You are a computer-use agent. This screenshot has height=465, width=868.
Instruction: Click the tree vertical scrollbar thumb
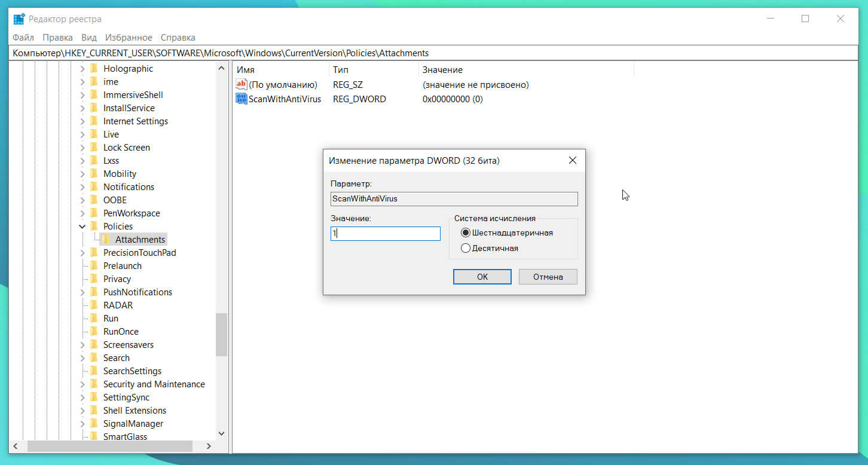(x=222, y=335)
